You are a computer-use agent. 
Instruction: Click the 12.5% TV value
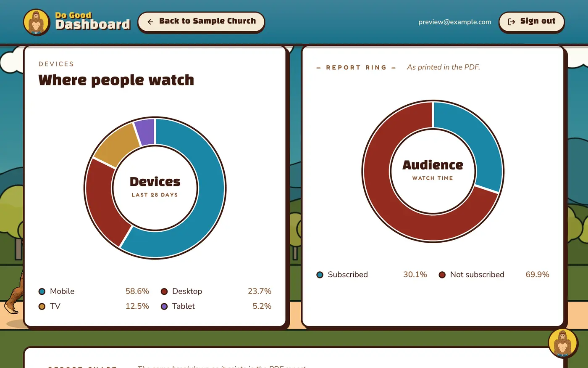pyautogui.click(x=137, y=306)
